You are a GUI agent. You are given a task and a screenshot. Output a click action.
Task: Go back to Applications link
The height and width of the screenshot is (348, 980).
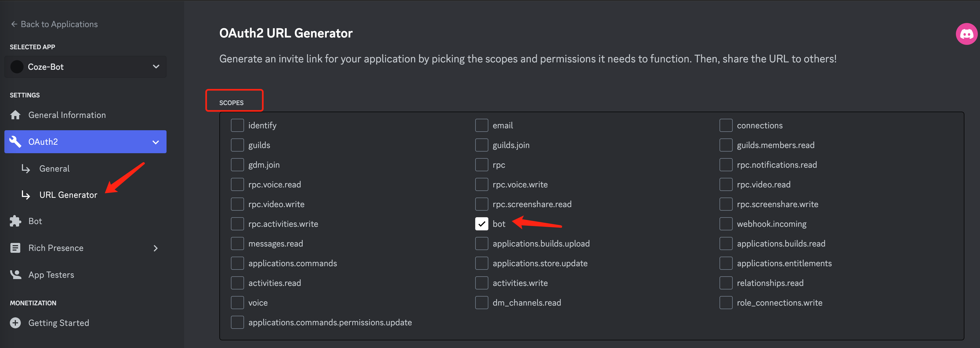(x=54, y=24)
